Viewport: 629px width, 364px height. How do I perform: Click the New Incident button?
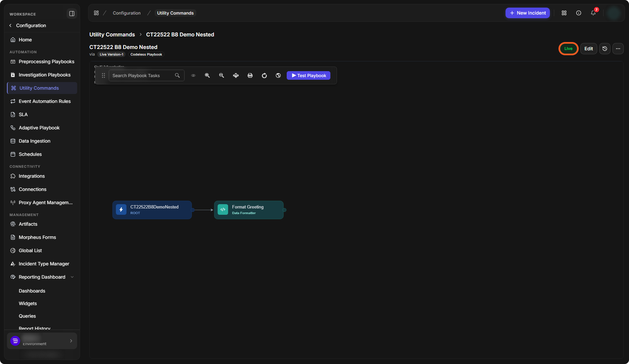(x=528, y=13)
